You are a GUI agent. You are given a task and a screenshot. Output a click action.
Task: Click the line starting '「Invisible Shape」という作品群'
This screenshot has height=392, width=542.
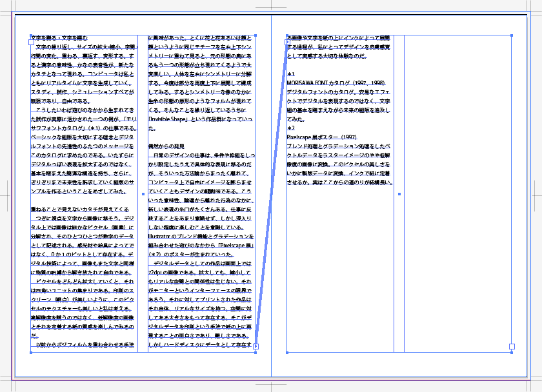(x=201, y=119)
